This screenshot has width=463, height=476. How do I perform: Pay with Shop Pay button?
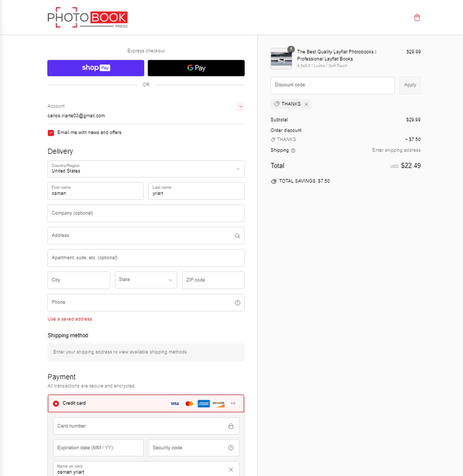pos(96,68)
